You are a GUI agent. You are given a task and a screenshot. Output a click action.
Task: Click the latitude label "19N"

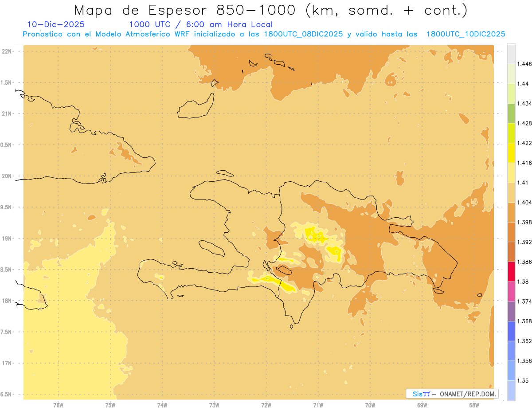pyautogui.click(x=6, y=238)
